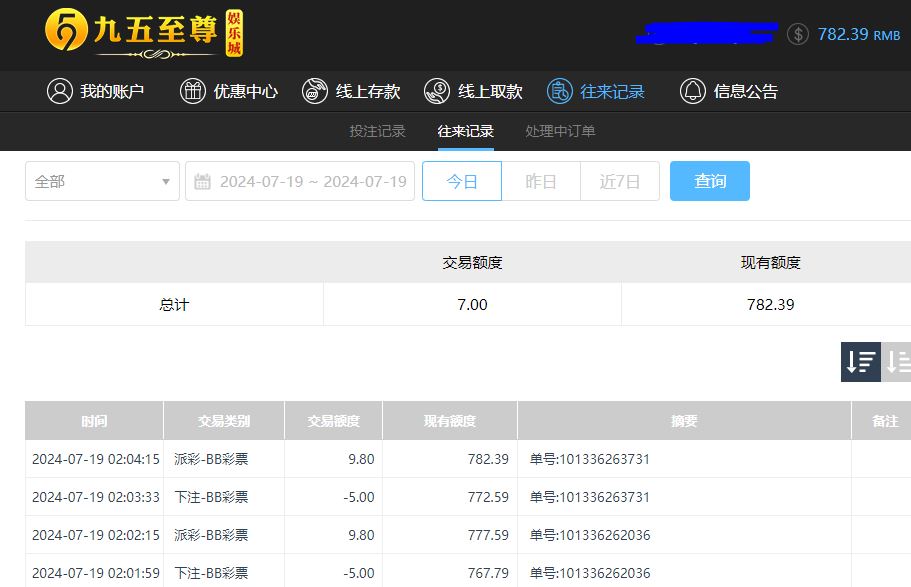
Task: Open the date range picker field
Action: (312, 181)
